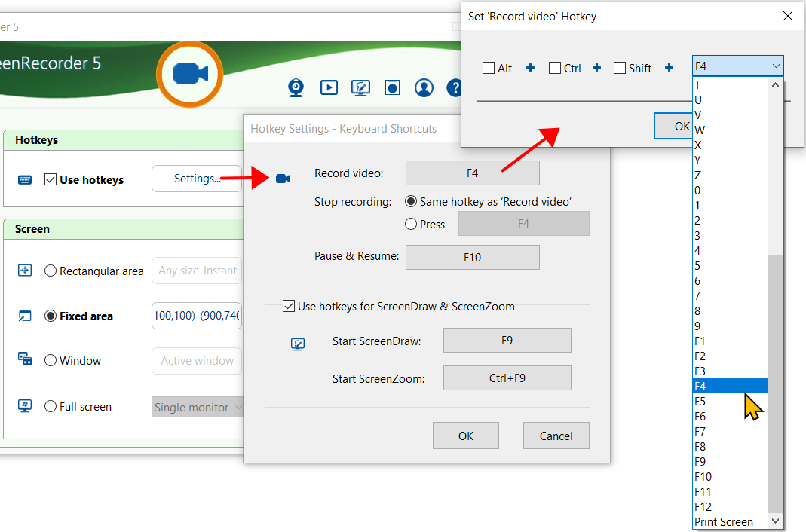Viewport: 806px width, 532px height.
Task: Click the square record-dot toolbar icon
Action: tap(392, 88)
